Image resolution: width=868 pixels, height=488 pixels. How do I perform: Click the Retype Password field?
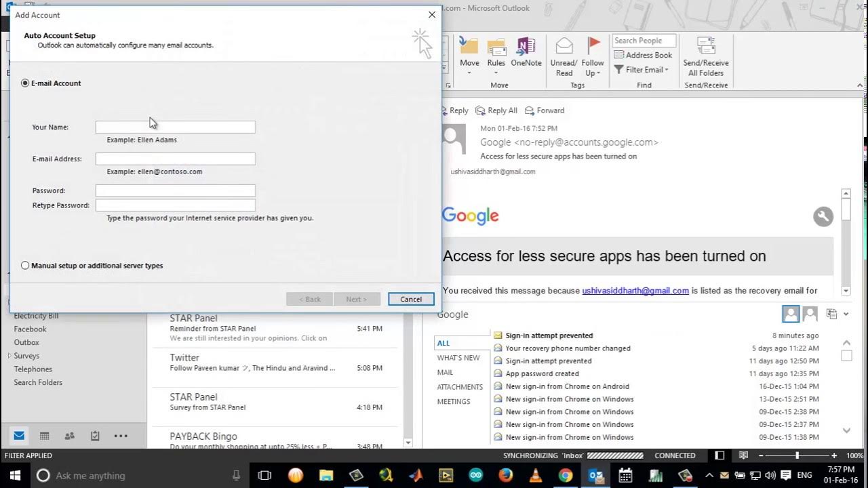tap(176, 205)
